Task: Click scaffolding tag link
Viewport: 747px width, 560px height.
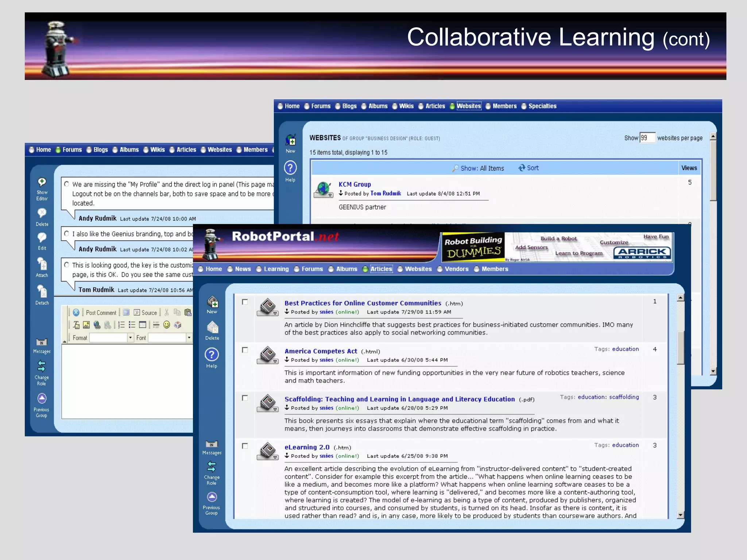Action: tap(624, 397)
